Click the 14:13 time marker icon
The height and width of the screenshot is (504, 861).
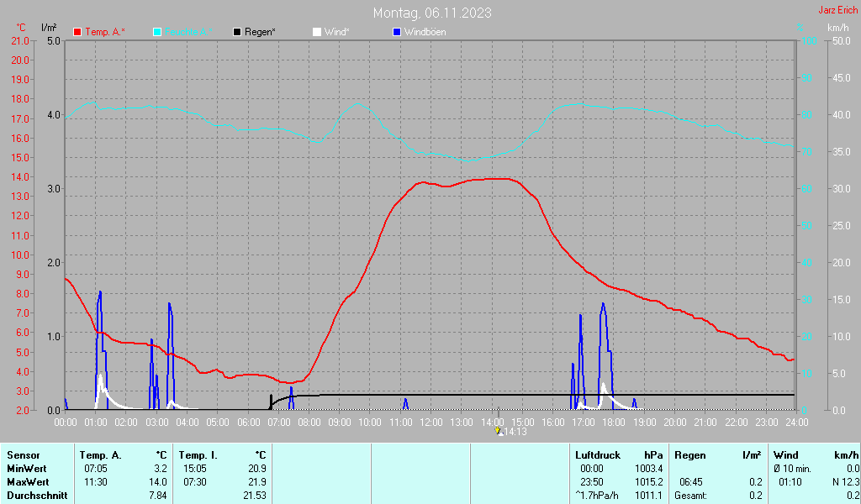pyautogui.click(x=499, y=431)
